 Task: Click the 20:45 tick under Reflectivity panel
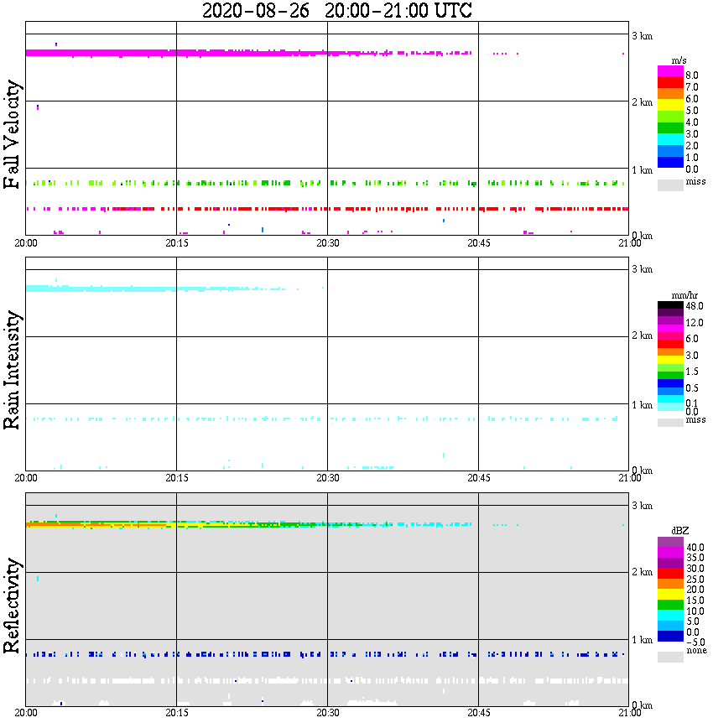point(479,713)
